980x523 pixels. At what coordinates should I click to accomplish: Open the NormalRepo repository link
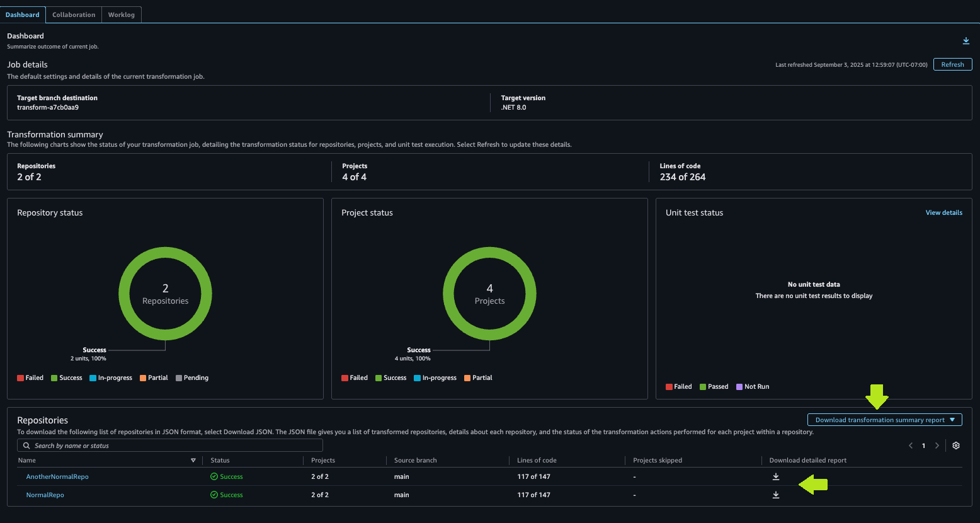(45, 495)
